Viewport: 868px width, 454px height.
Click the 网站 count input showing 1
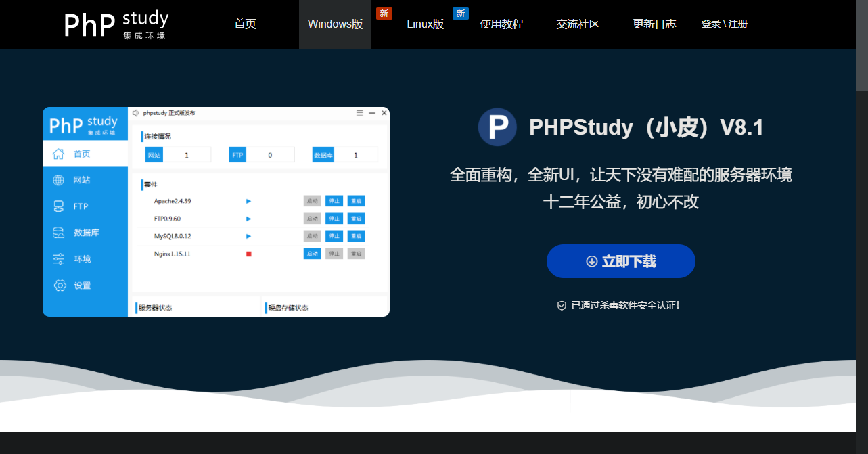click(x=188, y=154)
